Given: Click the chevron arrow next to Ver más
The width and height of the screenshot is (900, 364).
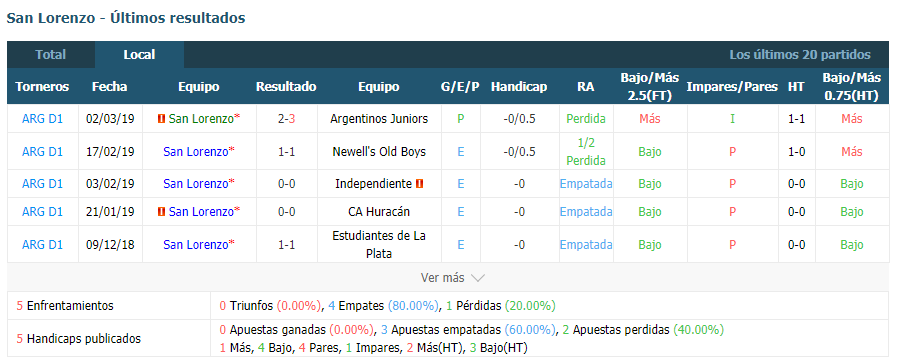Looking at the screenshot, I should pyautogui.click(x=478, y=278).
